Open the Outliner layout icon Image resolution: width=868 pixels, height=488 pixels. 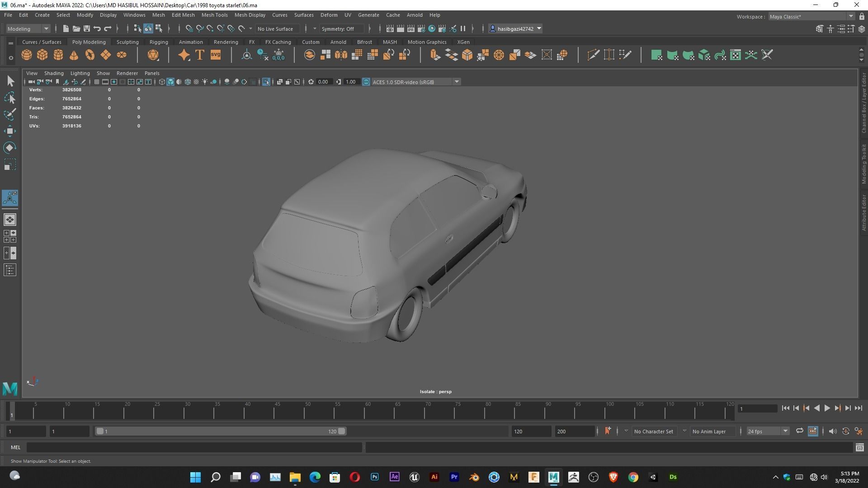point(10,270)
